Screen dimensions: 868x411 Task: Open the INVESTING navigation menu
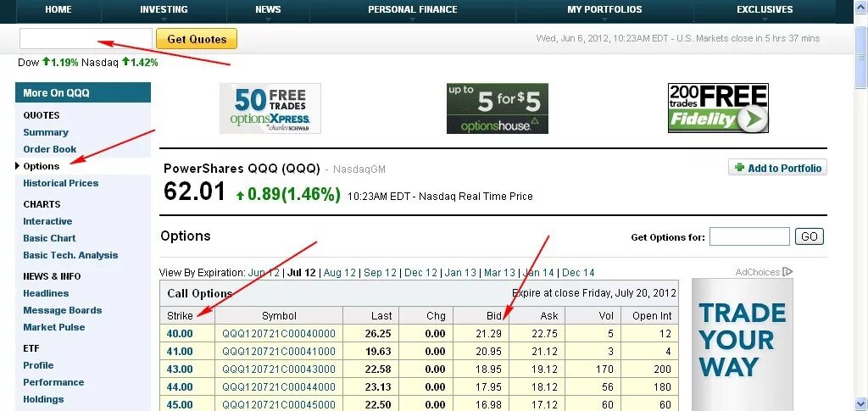click(x=164, y=9)
